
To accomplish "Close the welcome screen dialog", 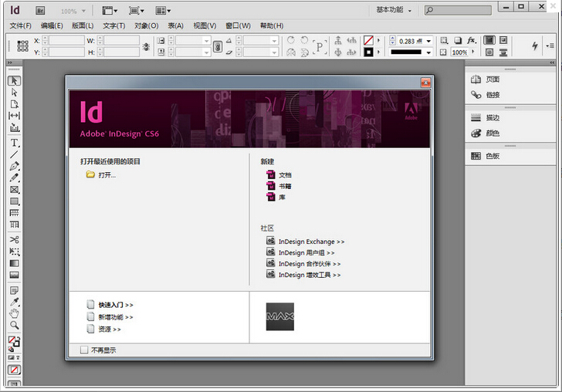I will click(x=425, y=83).
